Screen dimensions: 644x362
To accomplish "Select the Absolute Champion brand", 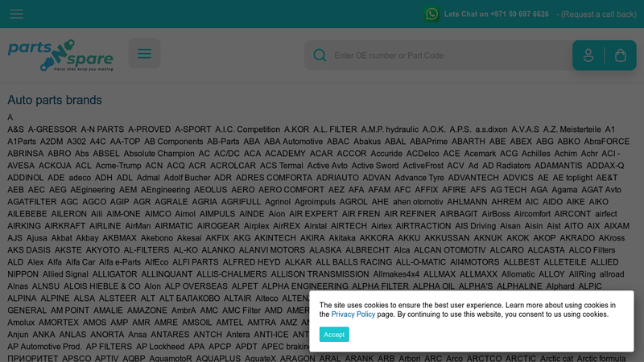I will [x=159, y=154].
